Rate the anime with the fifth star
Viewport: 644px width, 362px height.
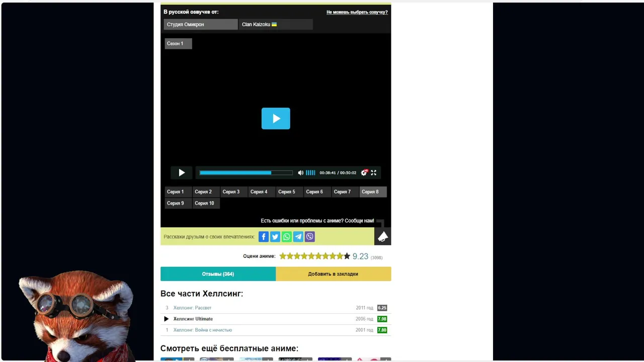(x=311, y=256)
